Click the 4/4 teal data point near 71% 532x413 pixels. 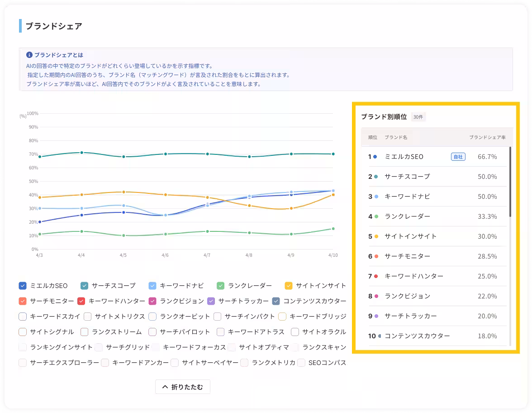tap(82, 153)
